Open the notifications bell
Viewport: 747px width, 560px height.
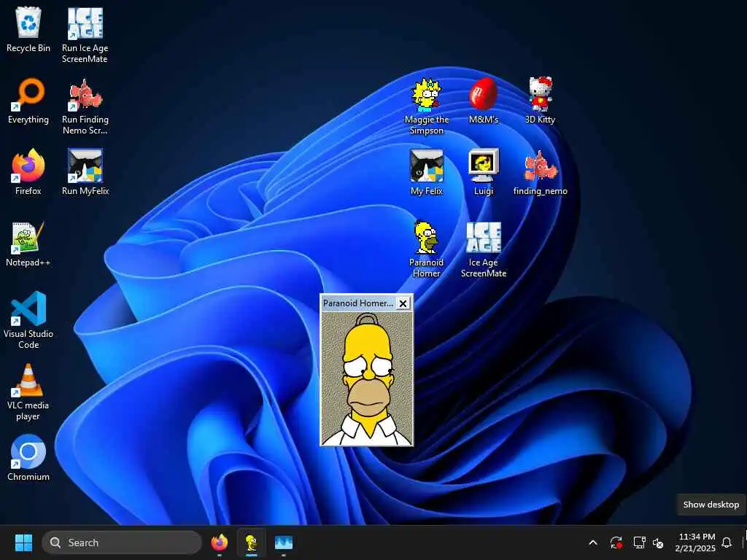click(727, 542)
